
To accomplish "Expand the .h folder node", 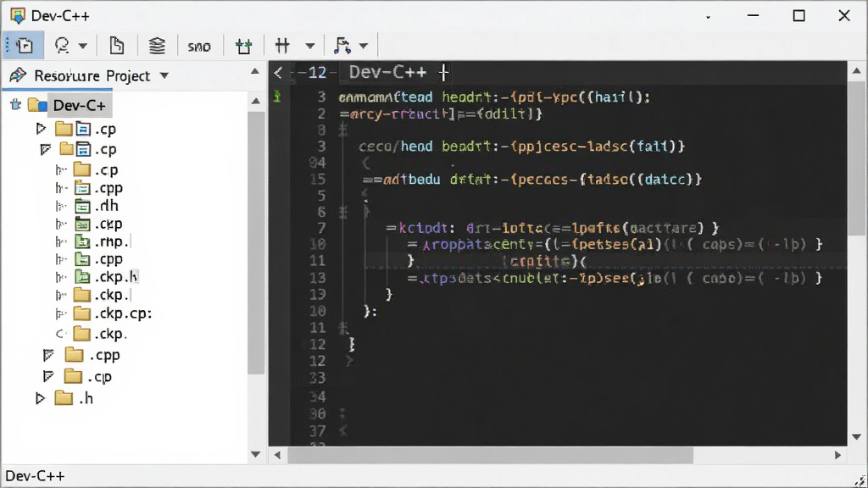I will click(40, 398).
